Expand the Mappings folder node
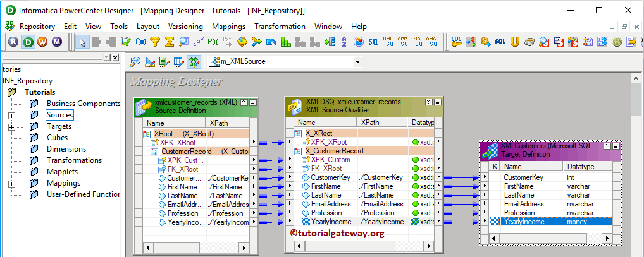644x257 pixels. pos(11,183)
